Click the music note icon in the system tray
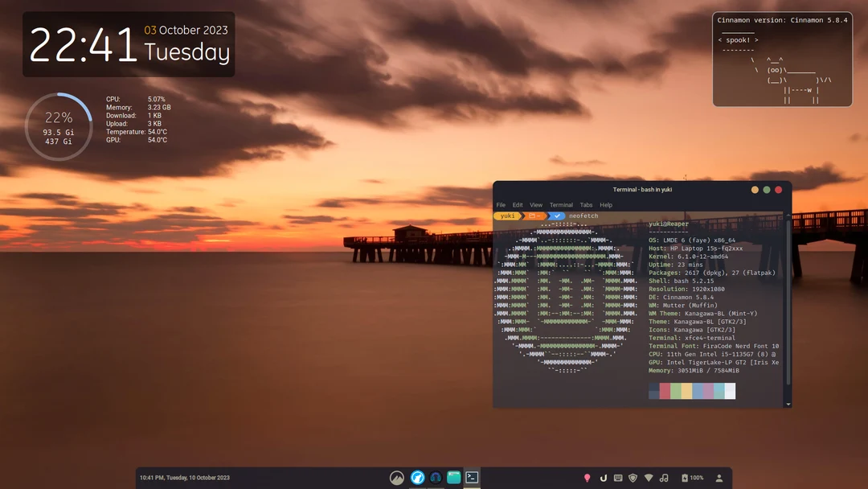This screenshot has height=489, width=868. click(x=664, y=477)
